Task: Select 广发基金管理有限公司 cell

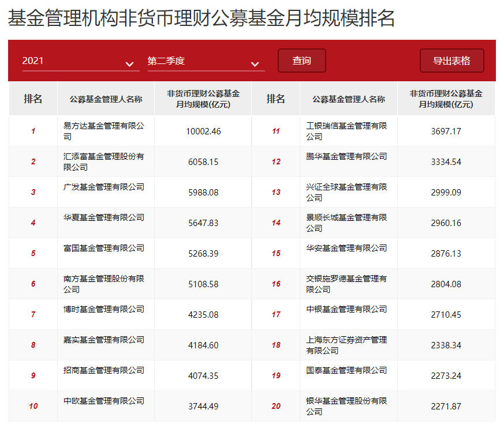Action: [106, 192]
